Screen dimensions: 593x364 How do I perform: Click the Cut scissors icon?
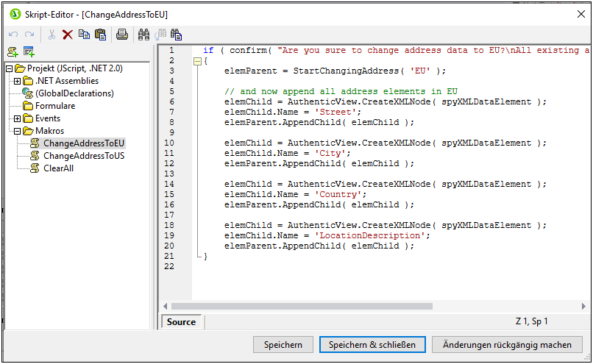point(52,34)
